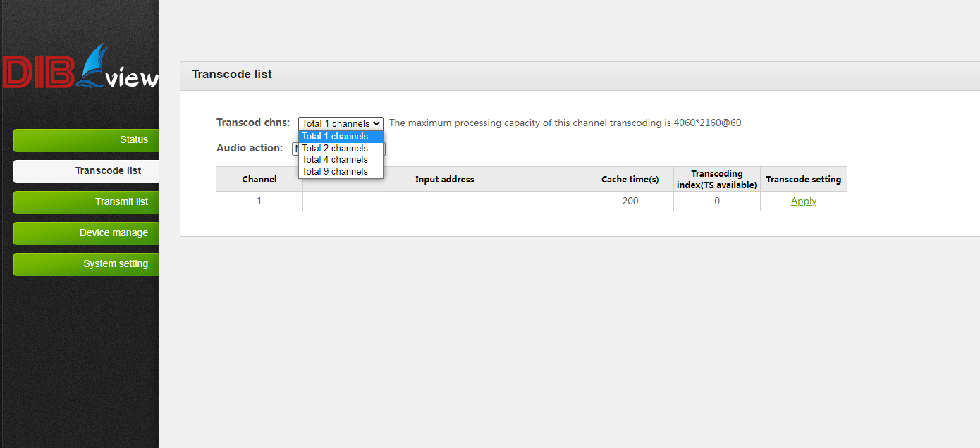Click the Transcoding index value 0
This screenshot has height=448, width=980.
[x=716, y=201]
